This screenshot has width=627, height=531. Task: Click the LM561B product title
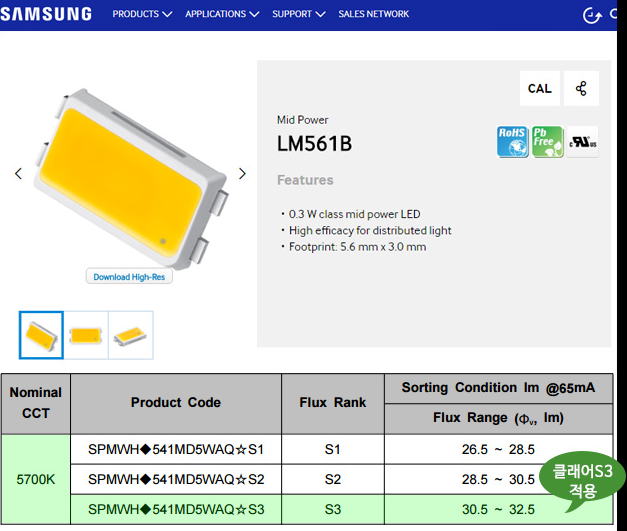[315, 144]
